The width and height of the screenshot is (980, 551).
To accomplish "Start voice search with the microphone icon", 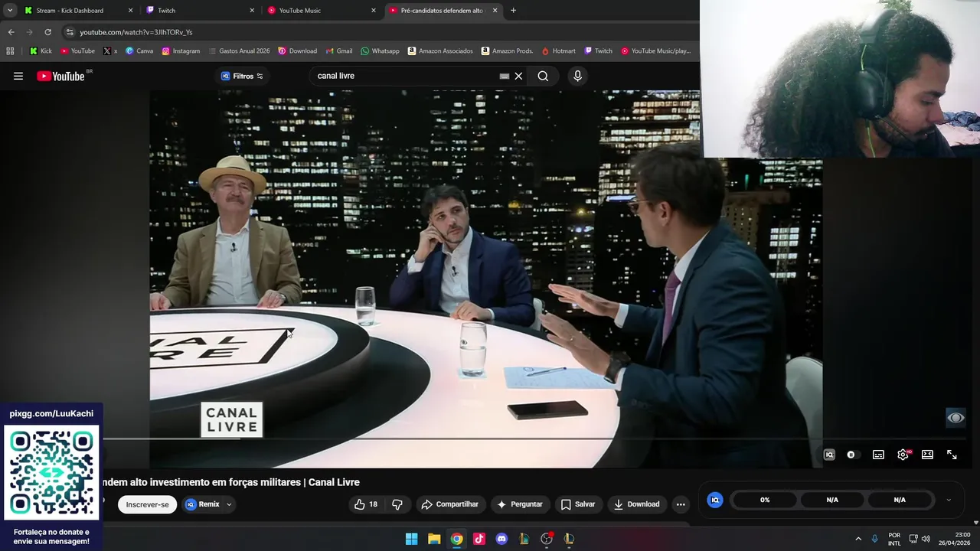I will tap(577, 76).
